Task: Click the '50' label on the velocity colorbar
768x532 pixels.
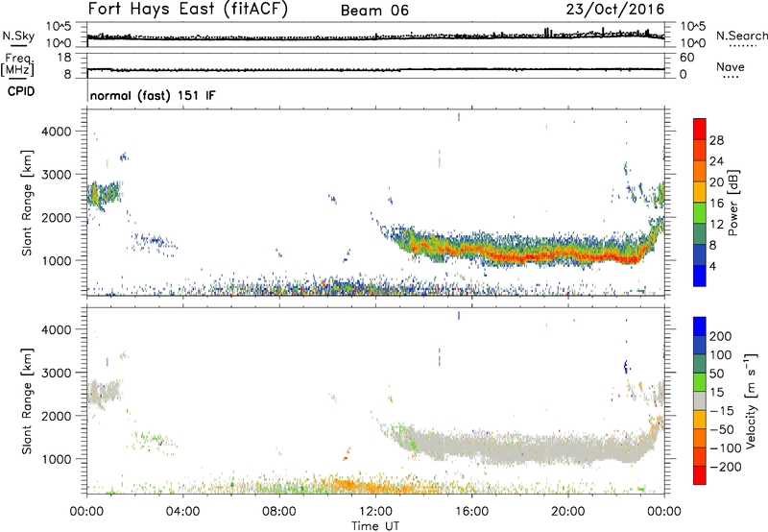Action: (716, 374)
